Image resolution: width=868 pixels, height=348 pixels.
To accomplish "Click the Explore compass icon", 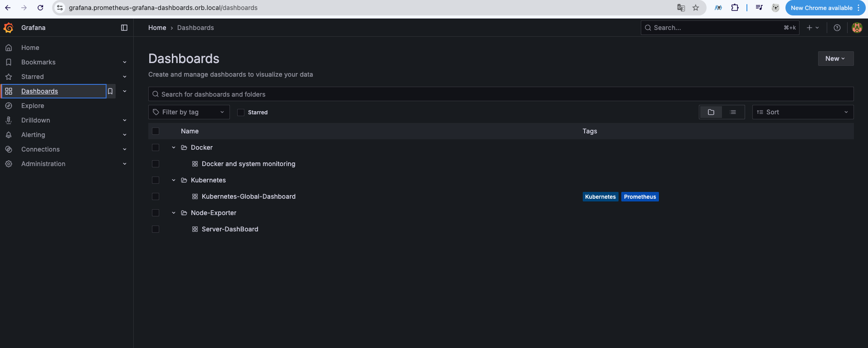I will pos(9,106).
